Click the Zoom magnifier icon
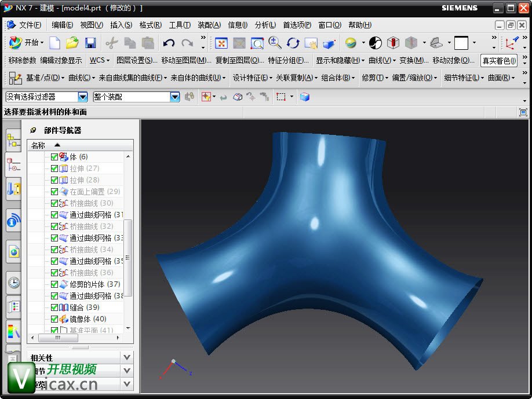 click(275, 43)
